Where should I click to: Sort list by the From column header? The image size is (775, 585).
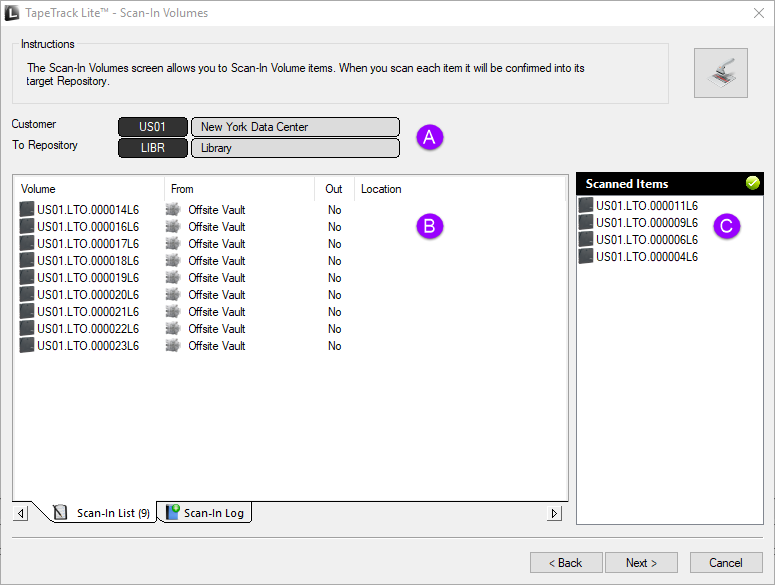click(x=239, y=189)
